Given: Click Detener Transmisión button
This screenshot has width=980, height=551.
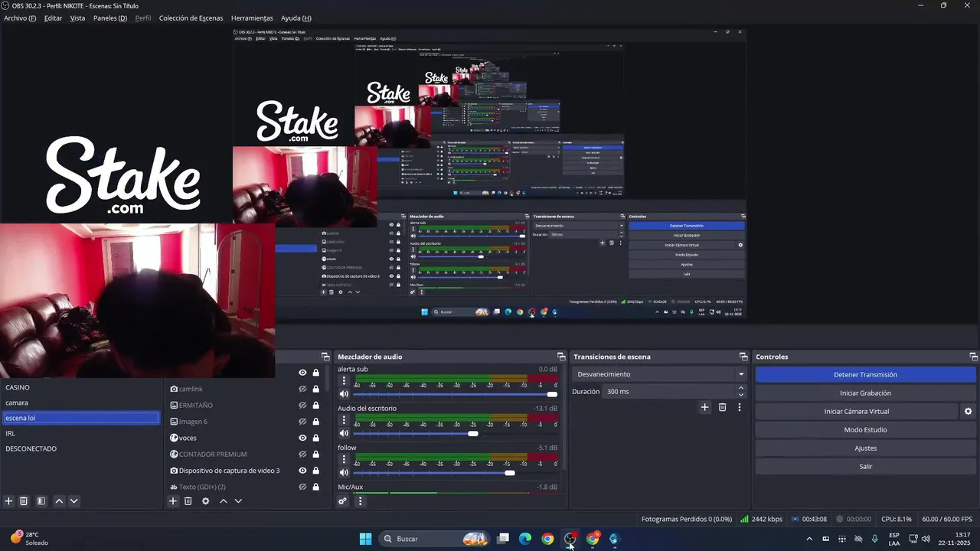Looking at the screenshot, I should [x=865, y=374].
